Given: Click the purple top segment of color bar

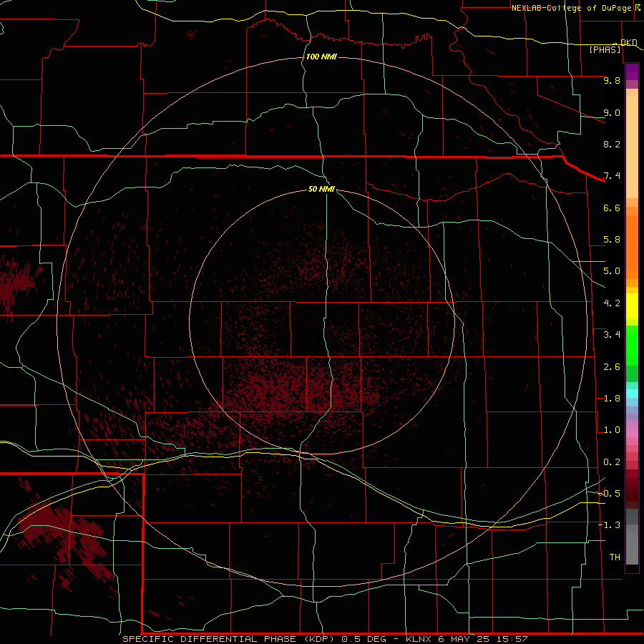Looking at the screenshot, I should pos(632,72).
